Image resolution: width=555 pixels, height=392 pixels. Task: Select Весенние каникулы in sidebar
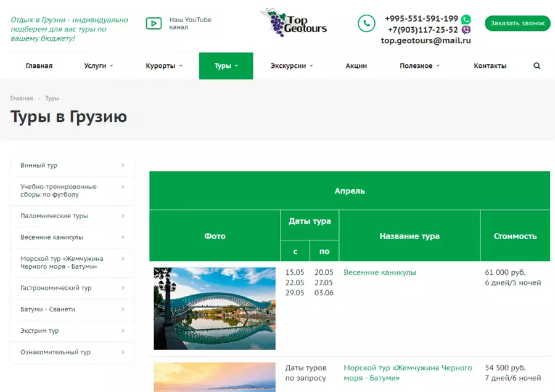click(72, 237)
